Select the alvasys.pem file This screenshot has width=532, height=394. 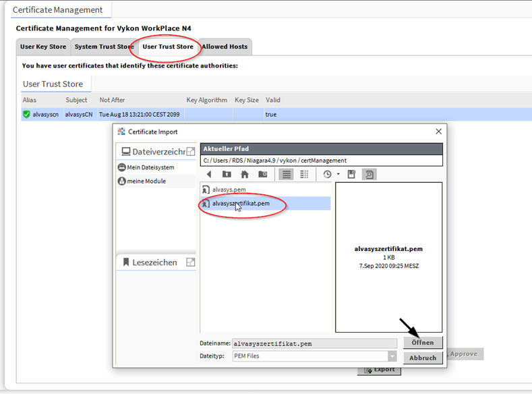[x=265, y=190]
